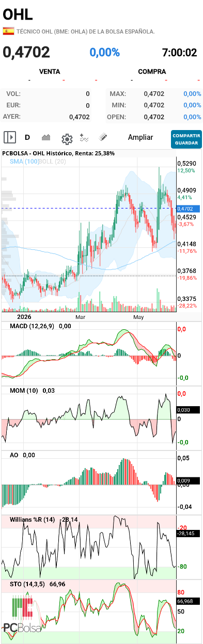Click the Willians %R (14) indicator title
This screenshot has height=644, width=203.
coord(33,519)
